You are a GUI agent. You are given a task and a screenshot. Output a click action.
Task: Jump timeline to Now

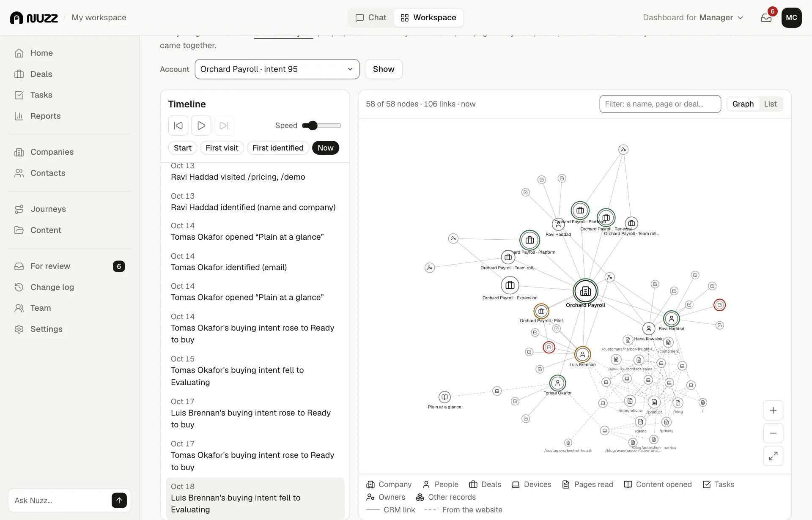[x=326, y=148]
